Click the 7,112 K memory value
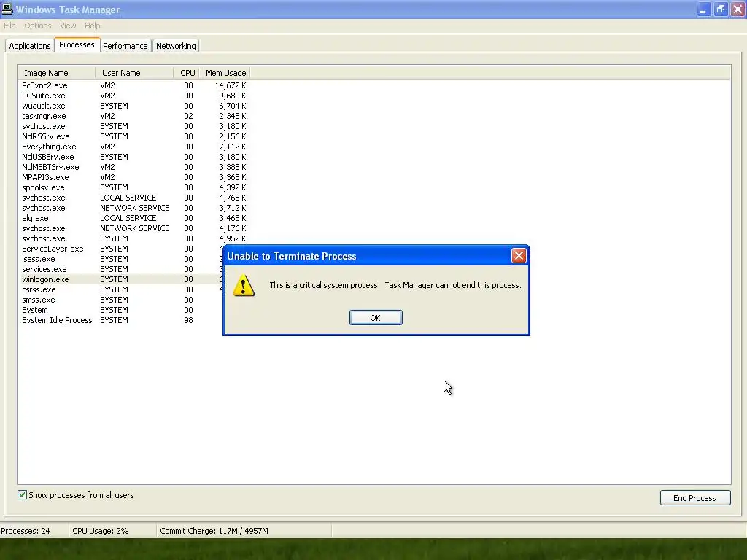Screen dimensions: 747x560 tap(233, 147)
